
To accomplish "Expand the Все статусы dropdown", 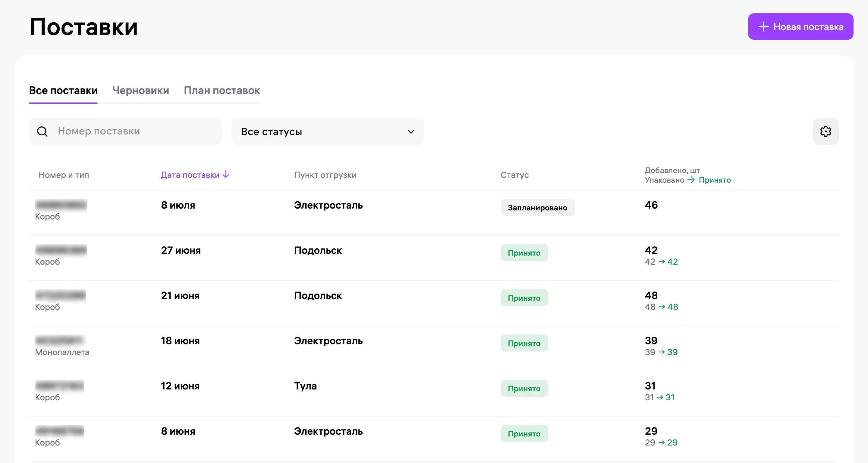I will (328, 131).
